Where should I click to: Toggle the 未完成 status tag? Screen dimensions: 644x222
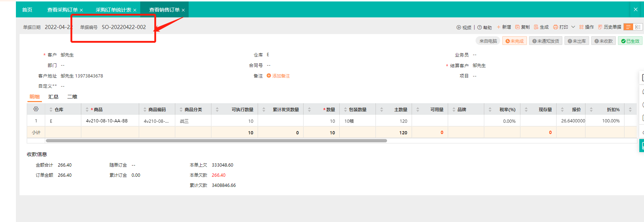[514, 41]
